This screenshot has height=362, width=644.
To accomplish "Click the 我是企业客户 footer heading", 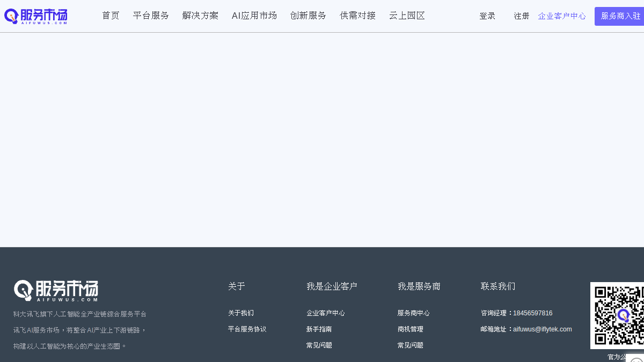I will (332, 286).
